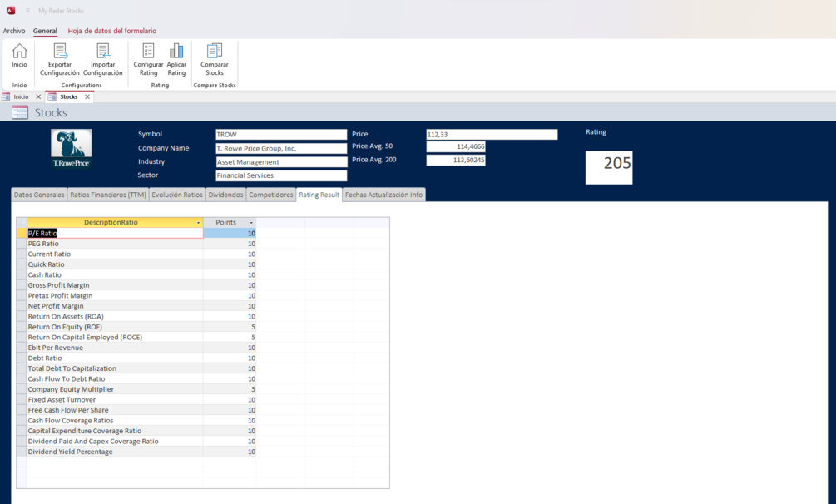Select the Debt Ratio cell
The width and height of the screenshot is (836, 504).
pos(115,358)
